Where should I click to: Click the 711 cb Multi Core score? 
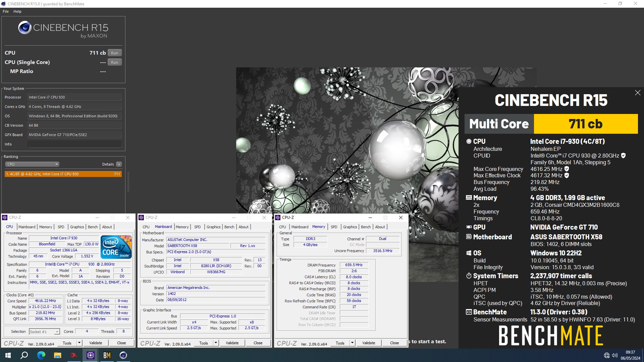point(586,124)
